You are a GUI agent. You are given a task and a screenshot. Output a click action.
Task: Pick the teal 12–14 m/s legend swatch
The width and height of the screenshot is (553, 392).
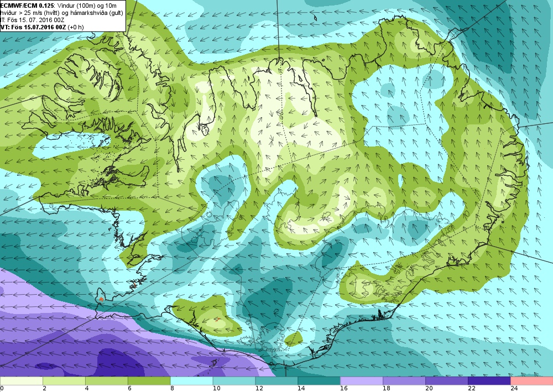pos(276,381)
